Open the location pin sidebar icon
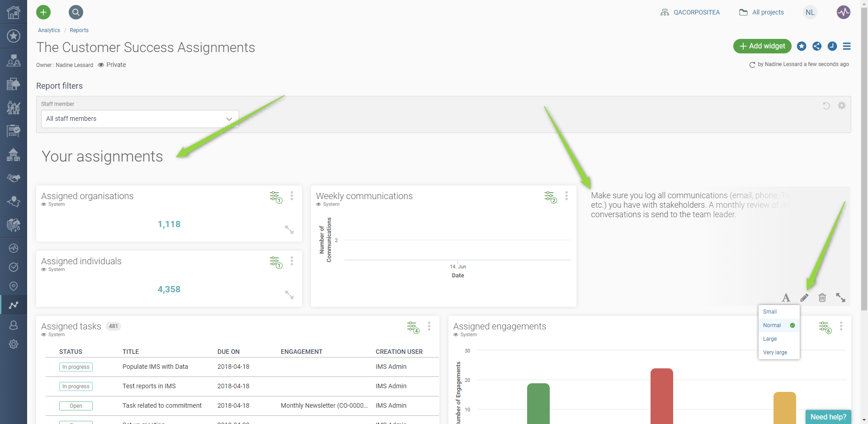Image resolution: width=868 pixels, height=424 pixels. pyautogui.click(x=14, y=286)
